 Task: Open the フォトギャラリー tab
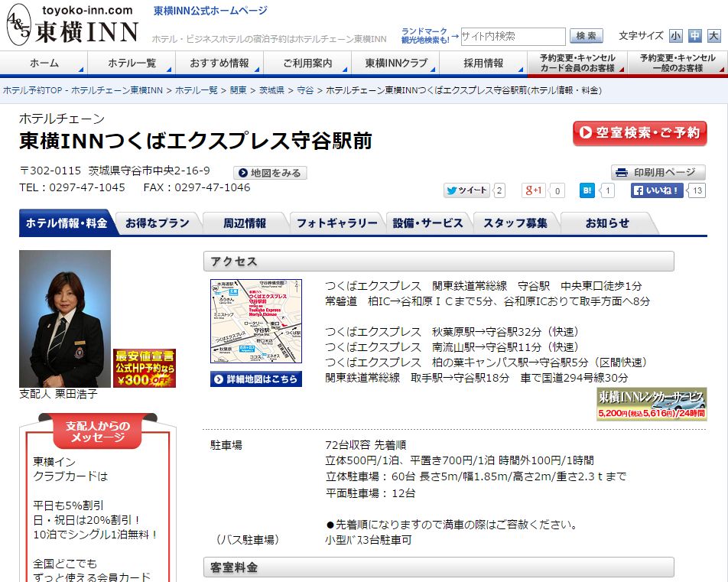pyautogui.click(x=337, y=223)
